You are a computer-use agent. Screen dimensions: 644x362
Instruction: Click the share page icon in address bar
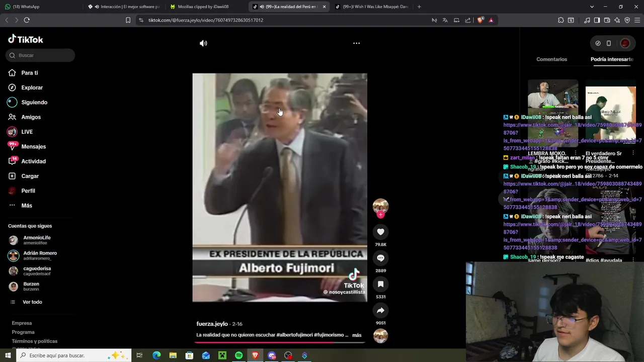pyautogui.click(x=468, y=20)
